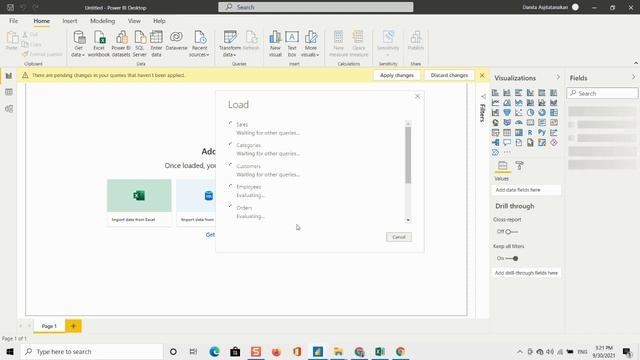The image size is (640, 360).
Task: Cancel the Load dialog
Action: (x=399, y=237)
